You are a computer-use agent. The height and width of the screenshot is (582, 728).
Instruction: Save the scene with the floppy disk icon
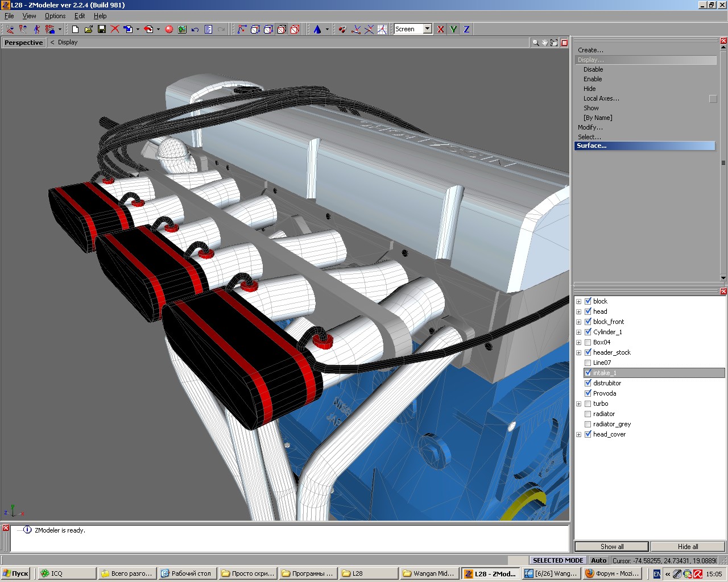click(x=102, y=29)
